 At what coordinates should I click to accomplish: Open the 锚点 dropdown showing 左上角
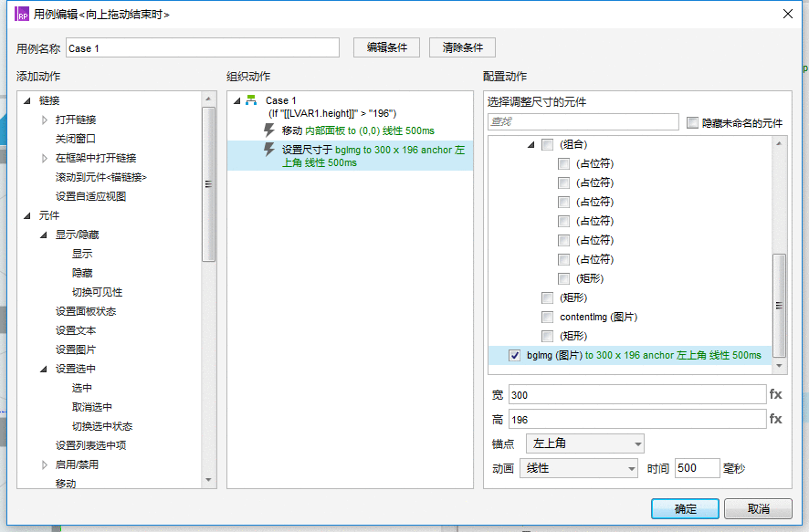(585, 443)
